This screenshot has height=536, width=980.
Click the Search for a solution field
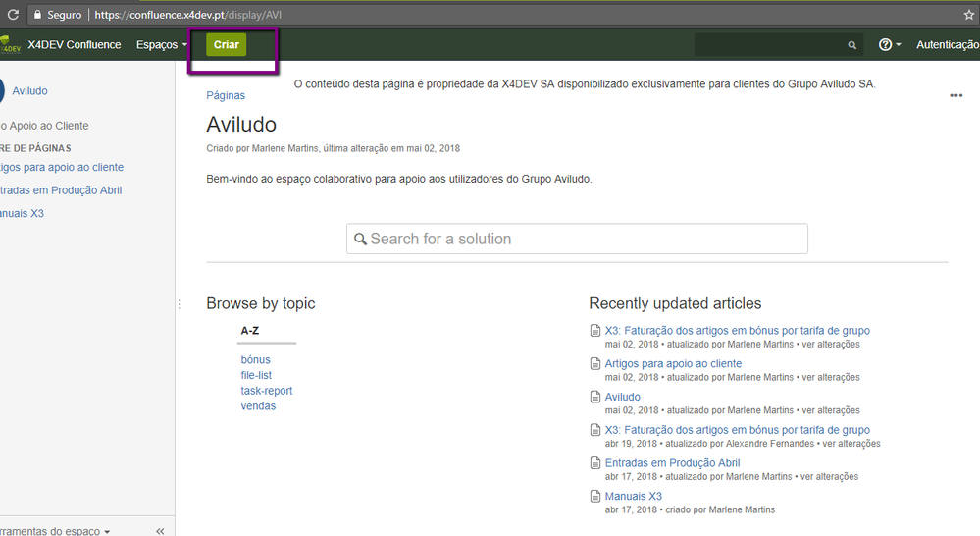click(577, 239)
